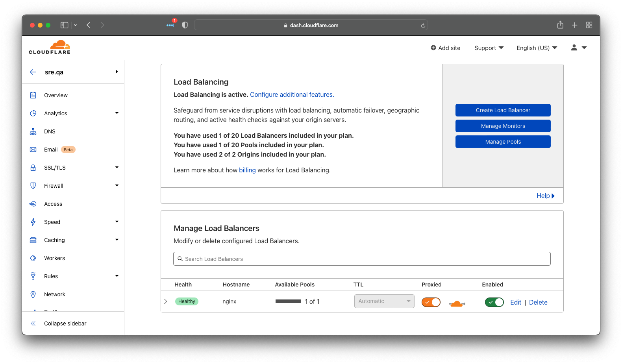Open the Support dropdown menu

(x=489, y=48)
